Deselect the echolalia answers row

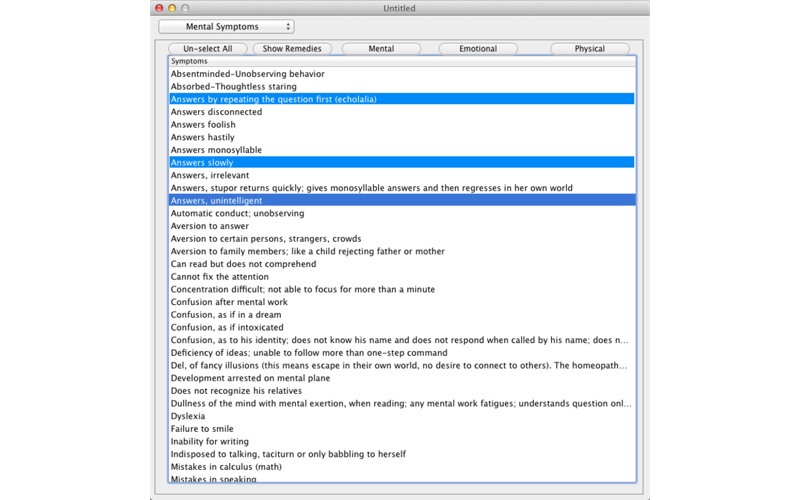[402, 99]
